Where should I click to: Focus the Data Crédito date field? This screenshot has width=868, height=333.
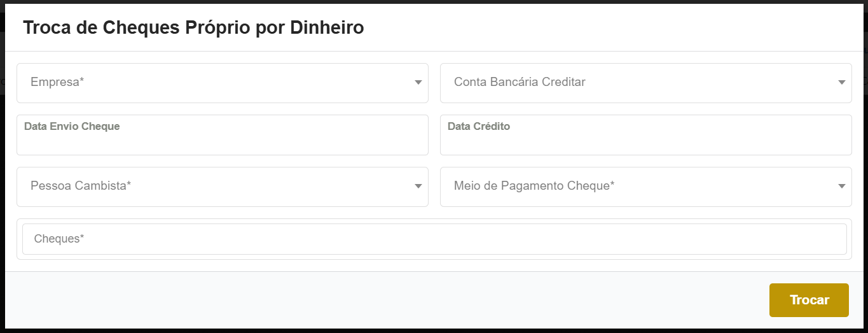tap(645, 143)
